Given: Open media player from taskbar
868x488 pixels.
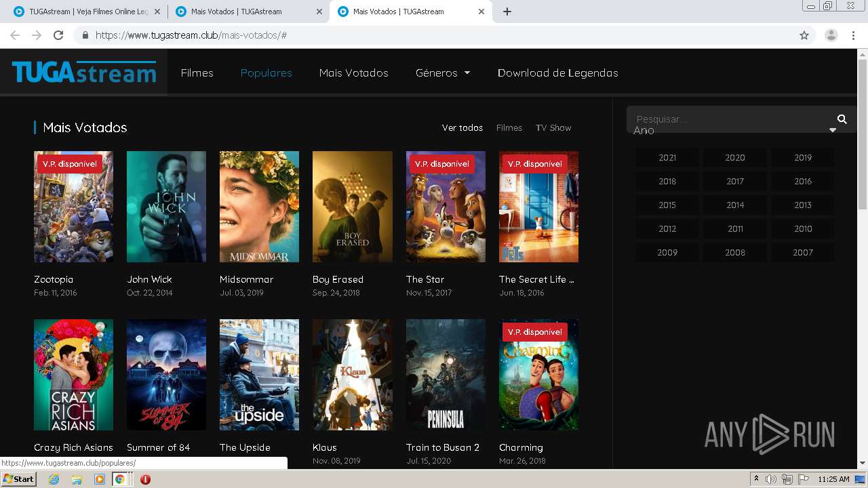Looking at the screenshot, I should click(x=99, y=479).
